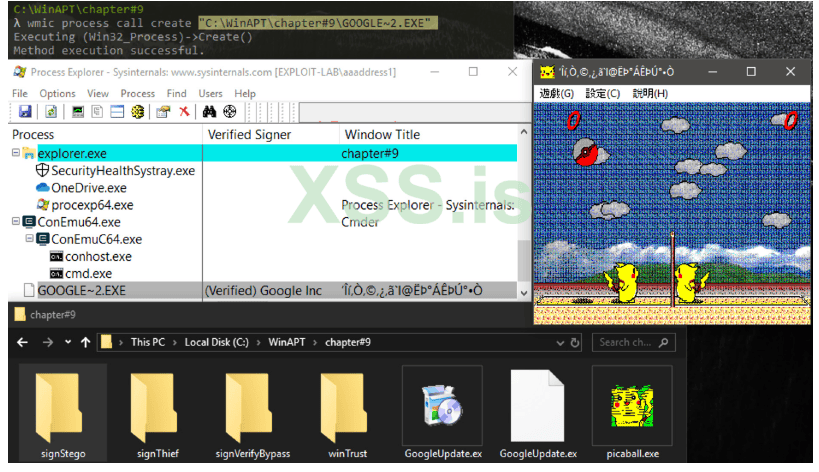This screenshot has width=819, height=472.
Task: Select the winTrust folder
Action: (347, 415)
